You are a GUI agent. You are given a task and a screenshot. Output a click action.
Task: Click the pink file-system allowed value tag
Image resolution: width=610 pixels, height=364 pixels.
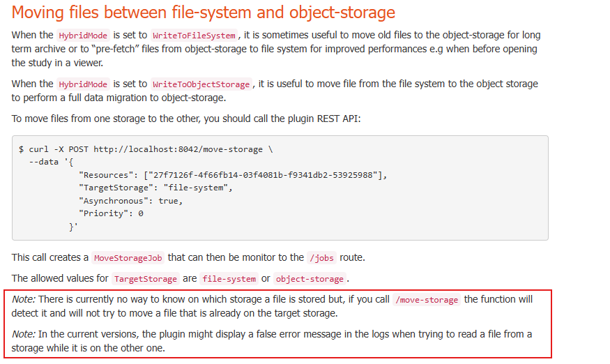point(229,279)
